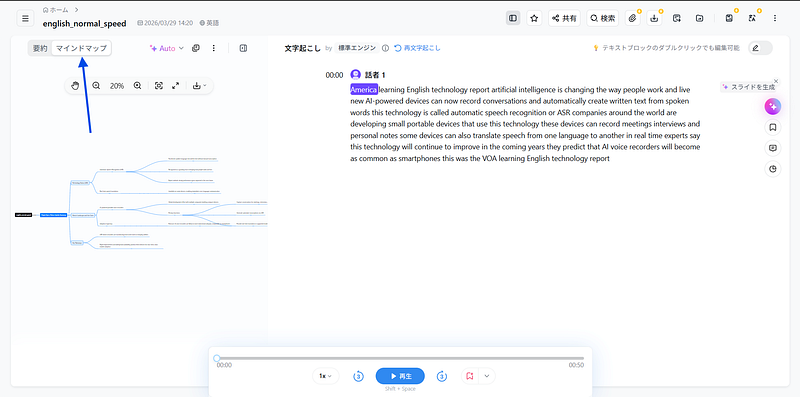
Task: Open the comment note icon on right rail
Action: [773, 148]
